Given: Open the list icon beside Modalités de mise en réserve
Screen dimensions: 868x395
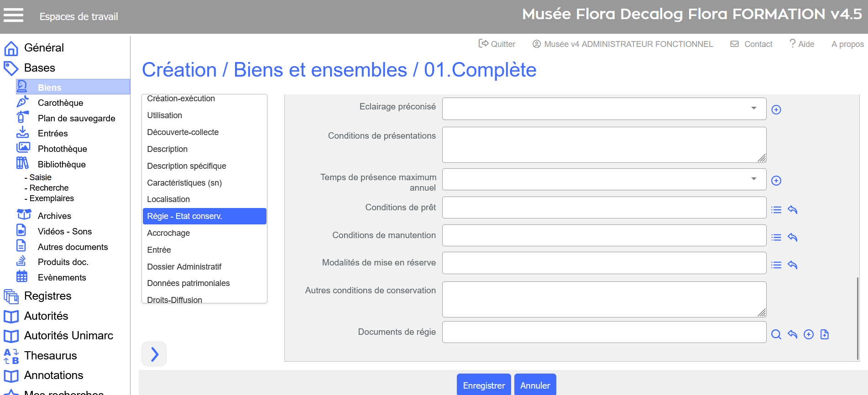Looking at the screenshot, I should click(776, 265).
